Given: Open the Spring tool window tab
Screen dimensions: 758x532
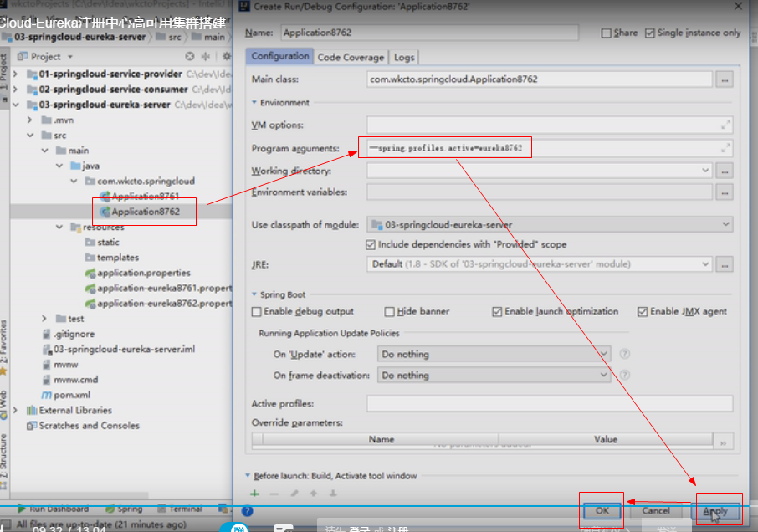Looking at the screenshot, I should click(x=124, y=509).
